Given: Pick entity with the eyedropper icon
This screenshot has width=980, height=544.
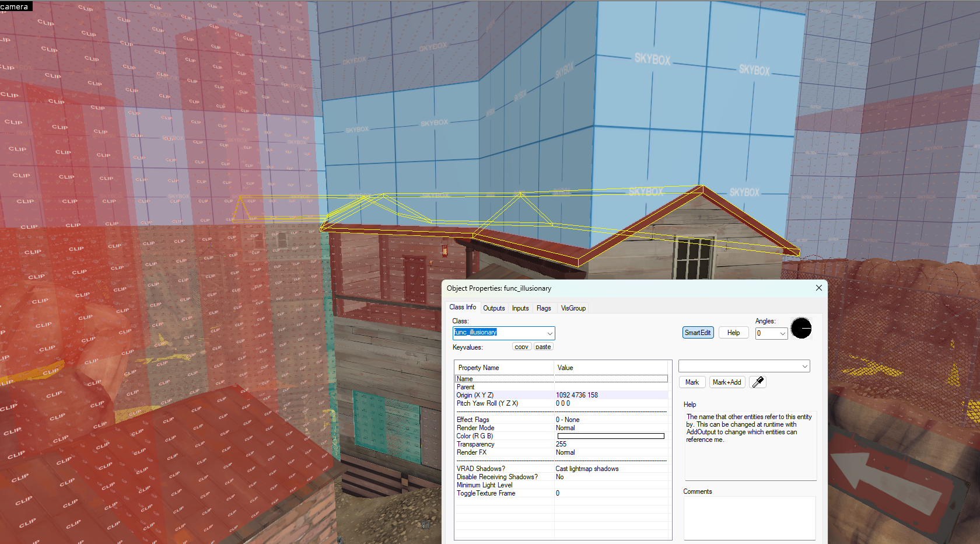Looking at the screenshot, I should pyautogui.click(x=757, y=382).
